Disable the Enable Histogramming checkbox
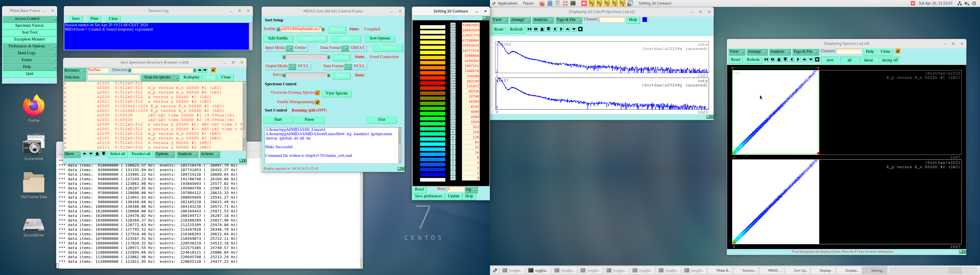 (x=318, y=102)
